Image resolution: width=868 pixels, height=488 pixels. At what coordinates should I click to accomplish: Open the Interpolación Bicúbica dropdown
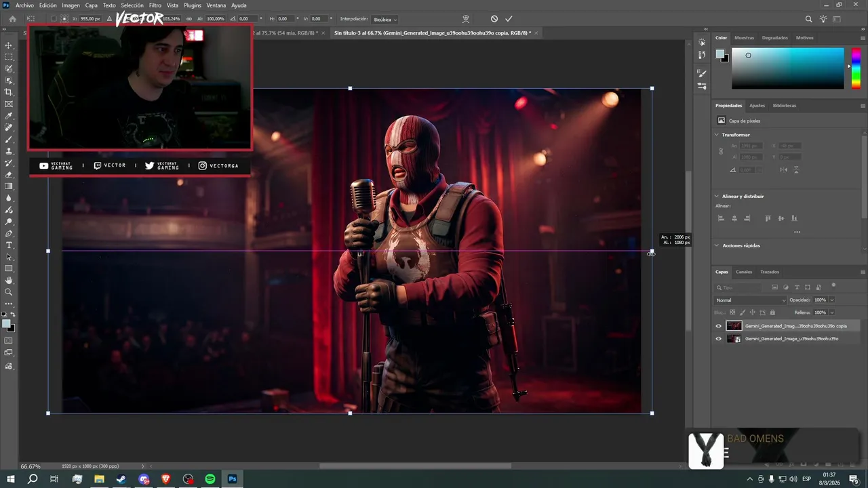(385, 19)
